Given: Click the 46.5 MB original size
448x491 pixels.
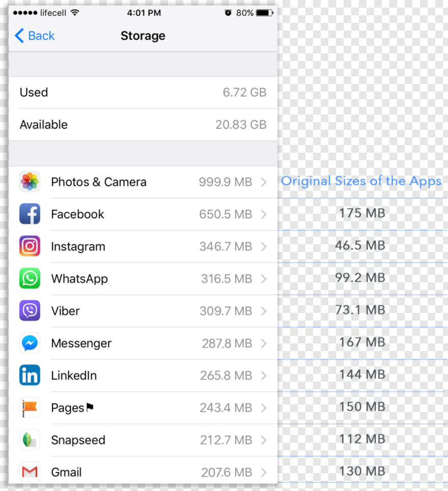Looking at the screenshot, I should point(360,245).
